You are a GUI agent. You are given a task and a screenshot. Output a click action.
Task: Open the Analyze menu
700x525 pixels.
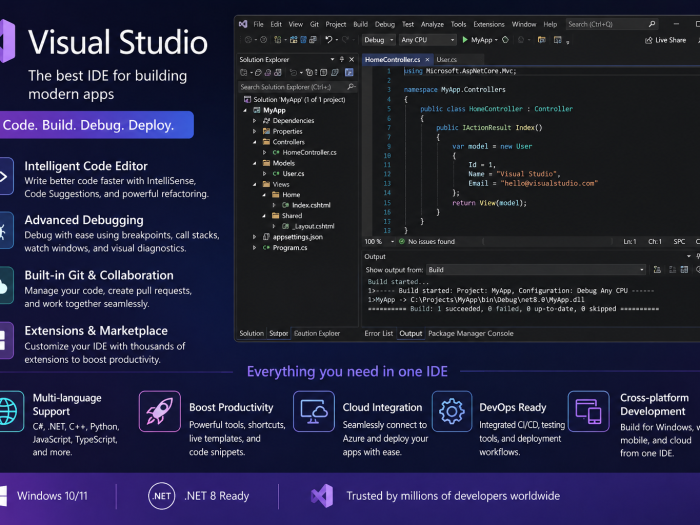tap(432, 24)
